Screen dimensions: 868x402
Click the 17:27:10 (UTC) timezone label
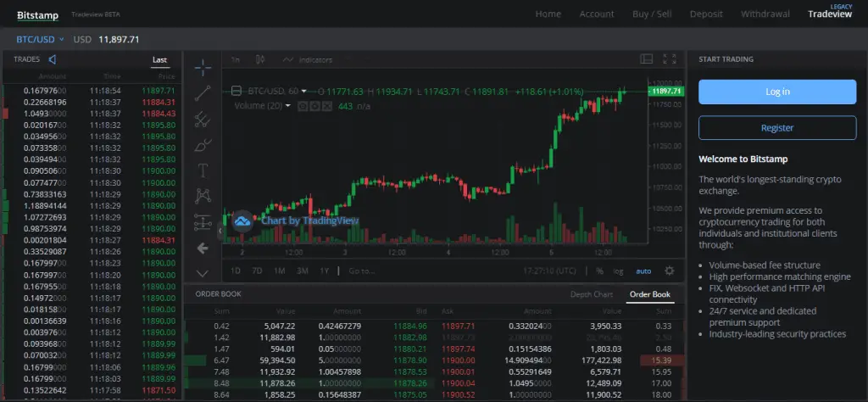pos(550,271)
